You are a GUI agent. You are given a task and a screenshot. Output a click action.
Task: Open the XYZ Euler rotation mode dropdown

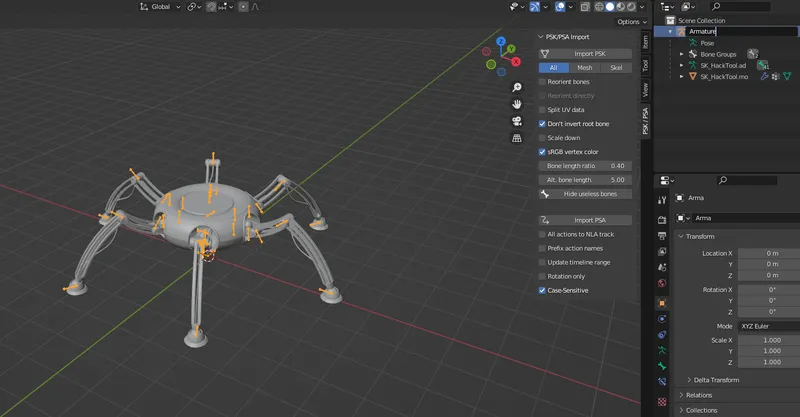pyautogui.click(x=769, y=326)
